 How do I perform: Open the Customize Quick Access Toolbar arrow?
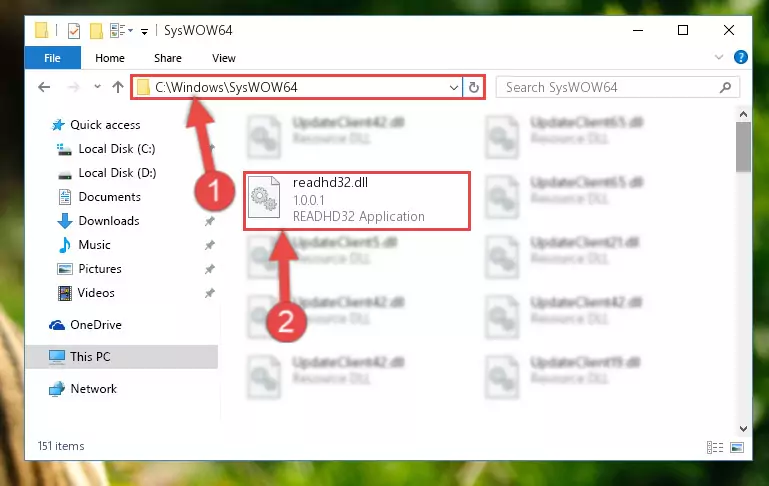click(x=144, y=31)
